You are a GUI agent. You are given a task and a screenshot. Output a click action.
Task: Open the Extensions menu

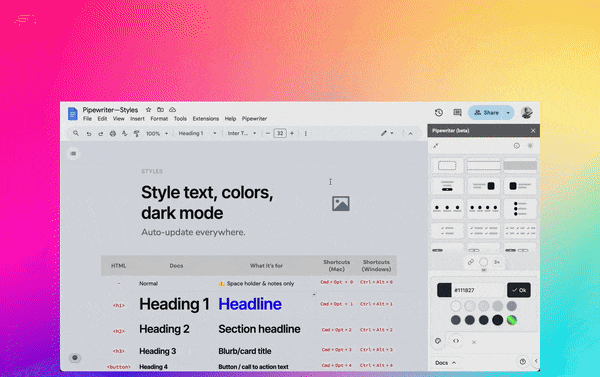point(205,119)
